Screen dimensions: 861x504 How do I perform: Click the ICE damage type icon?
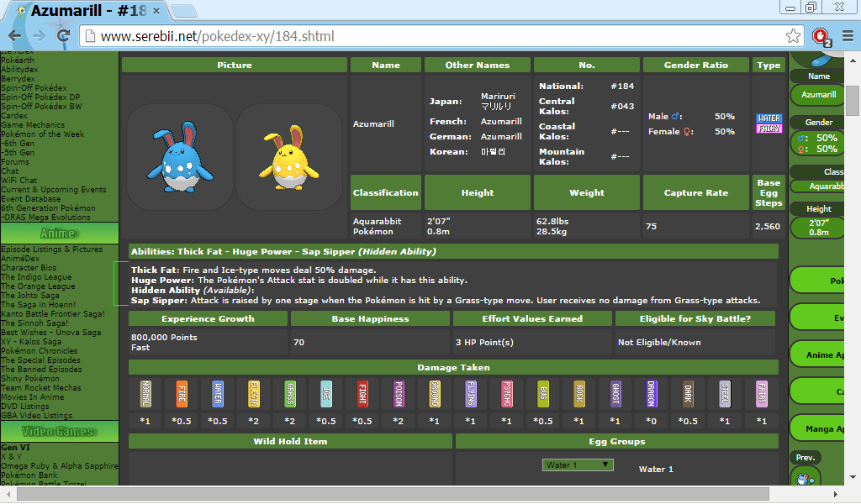click(326, 393)
